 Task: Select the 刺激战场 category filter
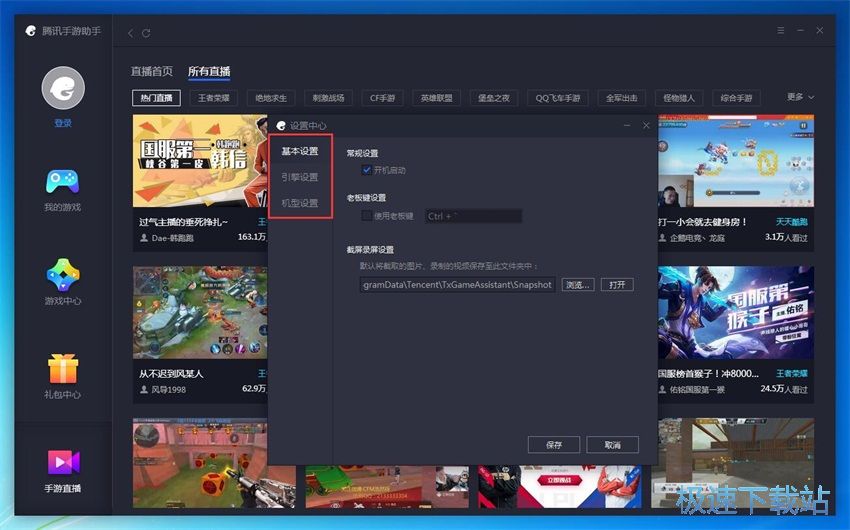click(x=329, y=98)
